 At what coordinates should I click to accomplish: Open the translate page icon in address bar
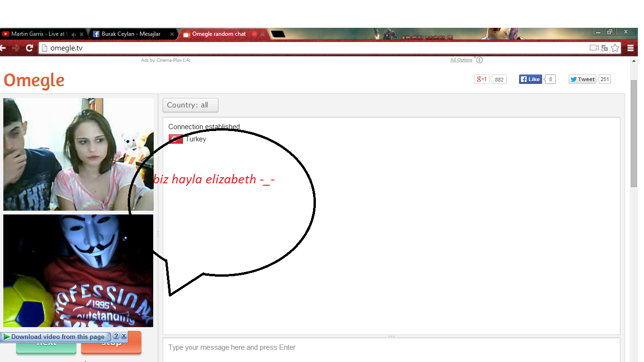[605, 48]
